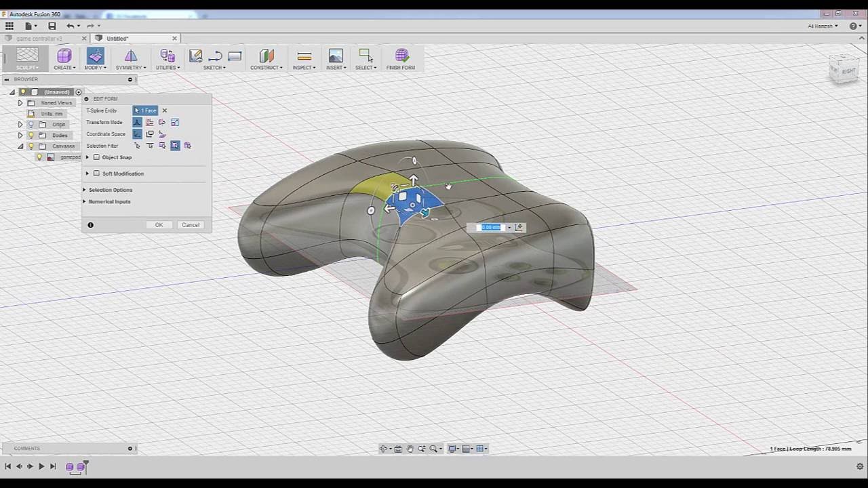Screen dimensions: 868x488
Task: Collapse the Canvases folder
Action: click(x=20, y=146)
